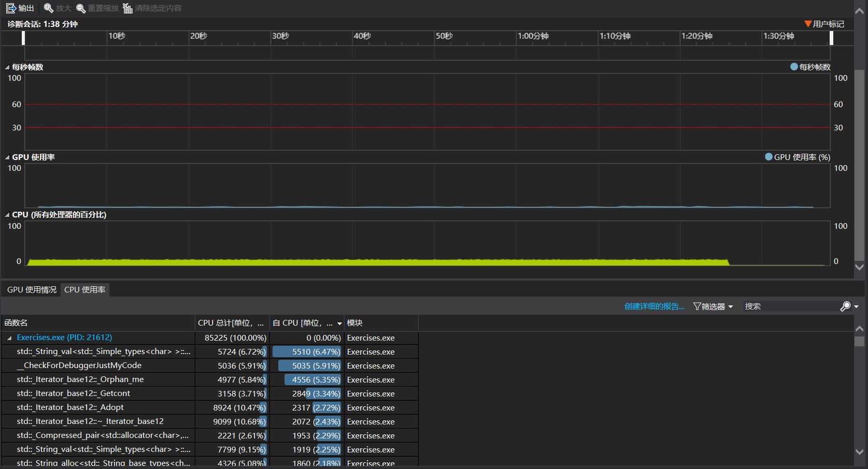Screen dimensions: 868x469
Task: Collapse the CPU (所有处理器的百分比) section
Action: [7, 215]
